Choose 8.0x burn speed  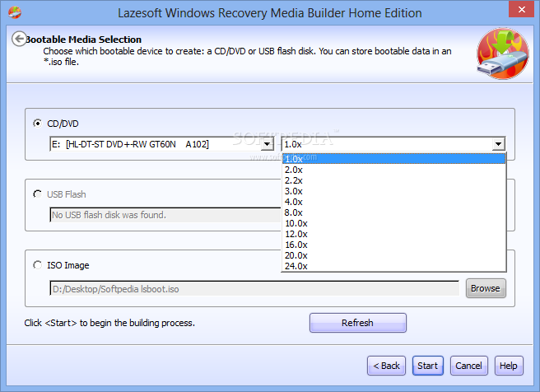(394, 212)
